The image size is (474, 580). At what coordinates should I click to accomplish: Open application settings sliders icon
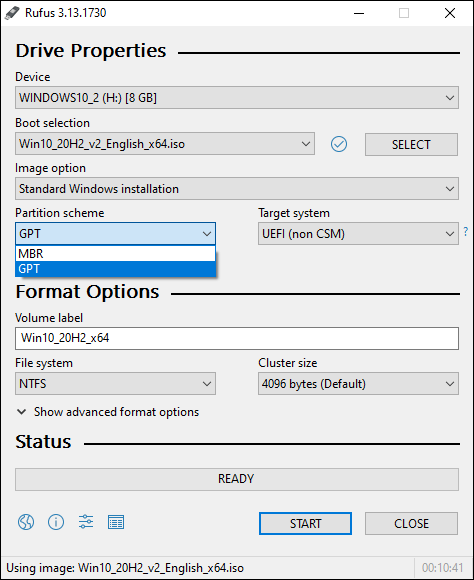[x=86, y=522]
